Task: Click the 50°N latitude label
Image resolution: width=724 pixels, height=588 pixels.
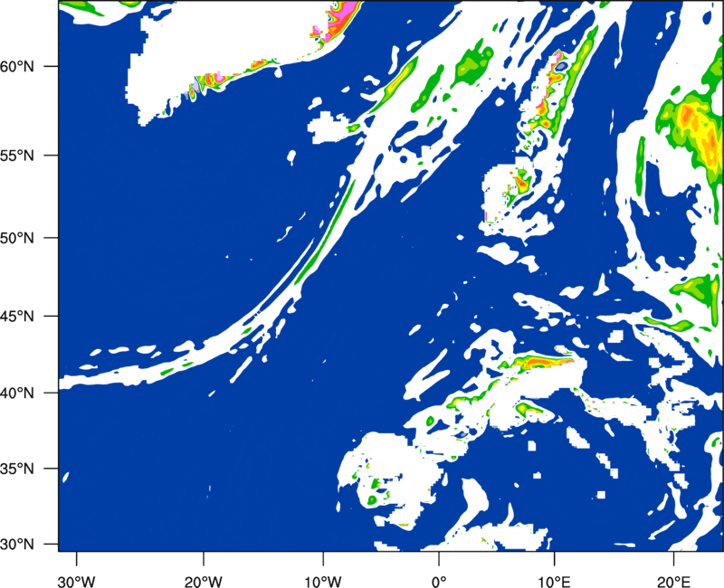Action: click(x=17, y=238)
